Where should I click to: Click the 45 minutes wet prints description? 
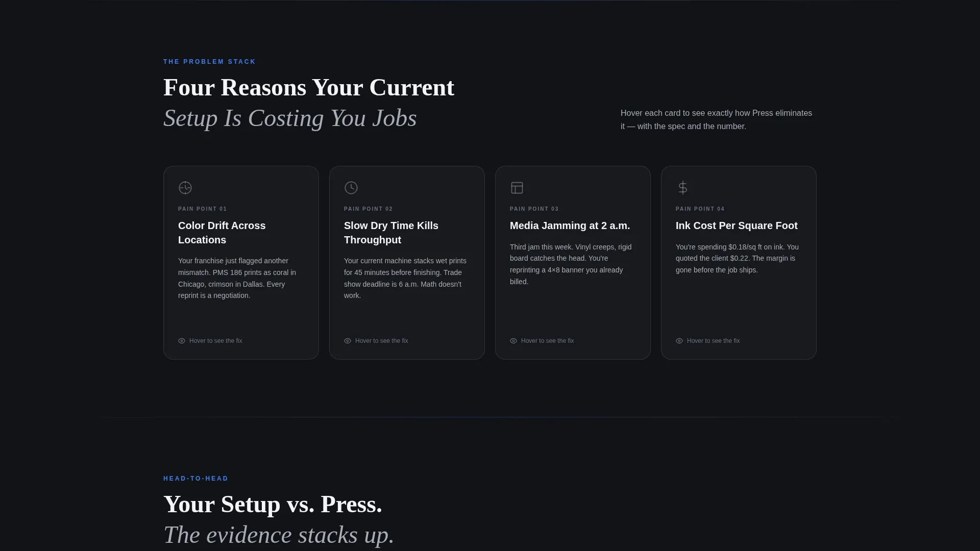tap(405, 278)
